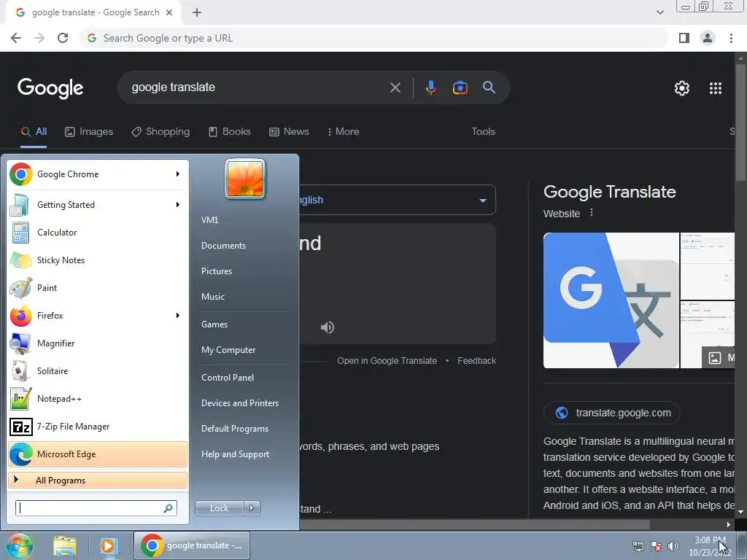Viewport: 747px width, 560px height.
Task: Open the Google Translate logo thumbnail
Action: (x=611, y=300)
